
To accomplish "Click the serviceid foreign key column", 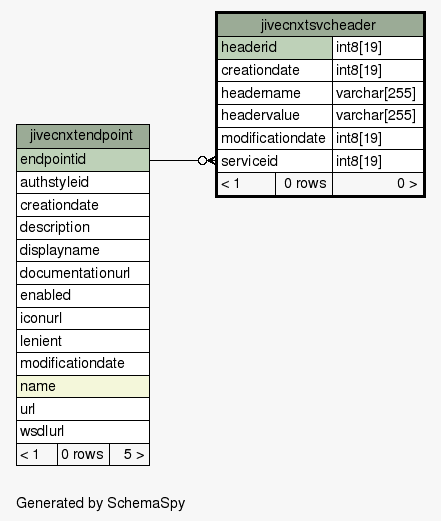I will pos(275,161).
